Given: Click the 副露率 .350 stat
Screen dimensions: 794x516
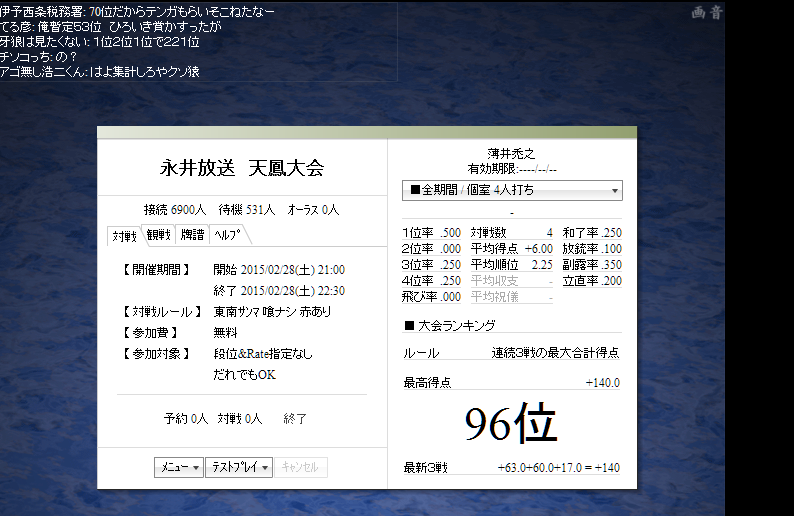Looking at the screenshot, I should (x=592, y=265).
